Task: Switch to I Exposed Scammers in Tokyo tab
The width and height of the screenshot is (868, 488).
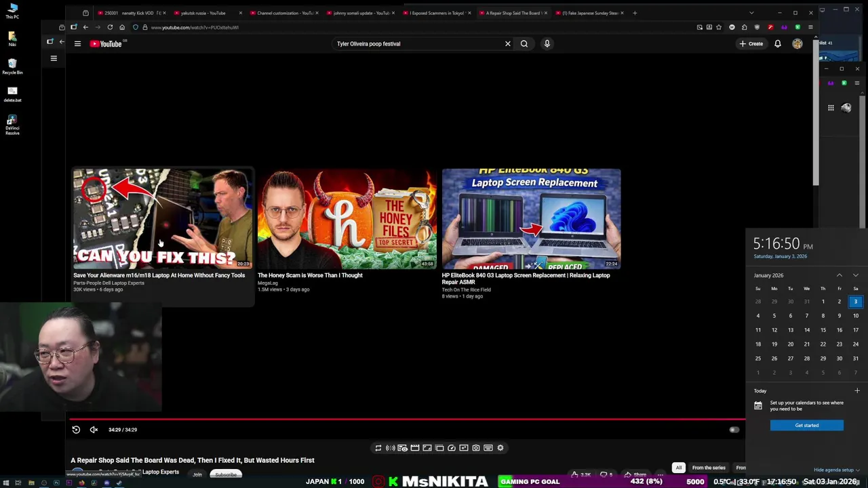Action: coord(437,13)
